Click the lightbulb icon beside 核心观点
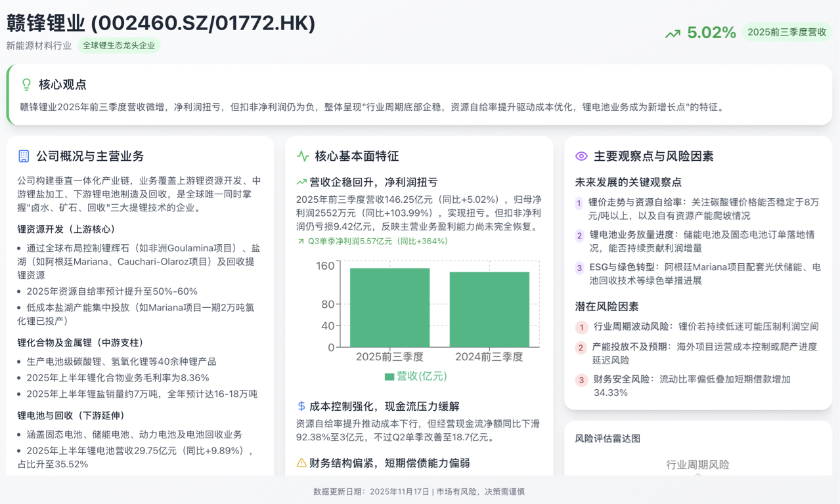 pos(26,85)
